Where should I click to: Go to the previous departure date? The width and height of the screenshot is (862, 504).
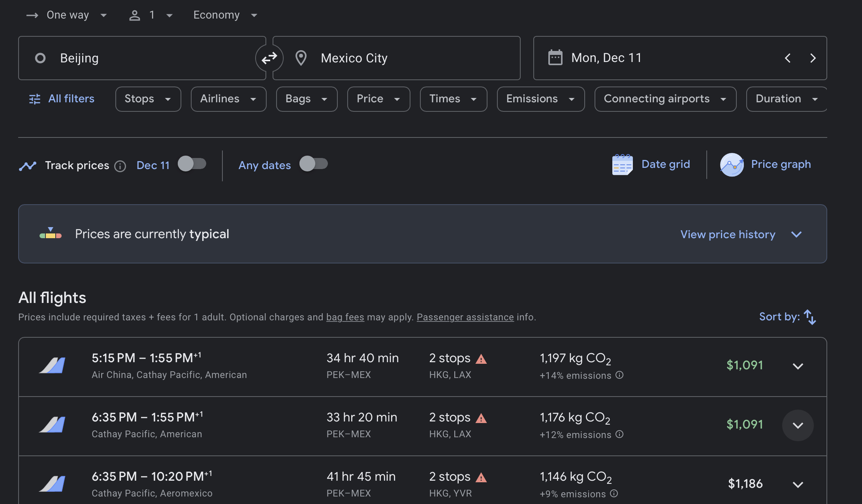pos(788,58)
